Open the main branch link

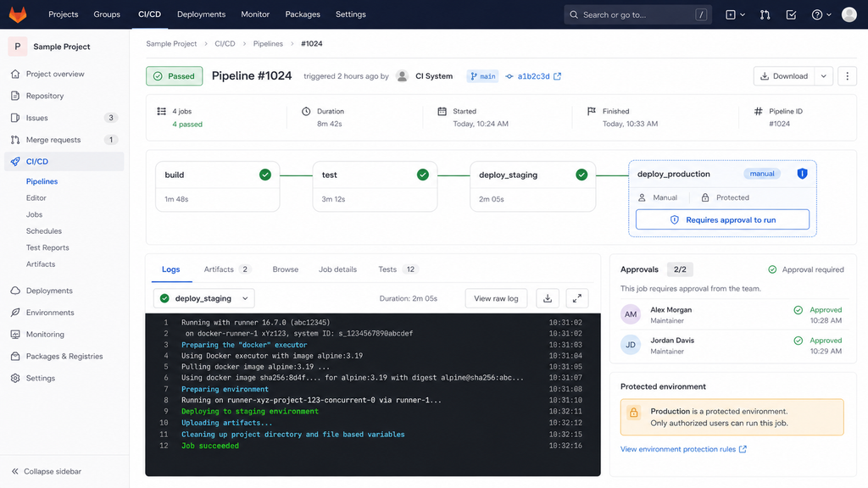[482, 76]
